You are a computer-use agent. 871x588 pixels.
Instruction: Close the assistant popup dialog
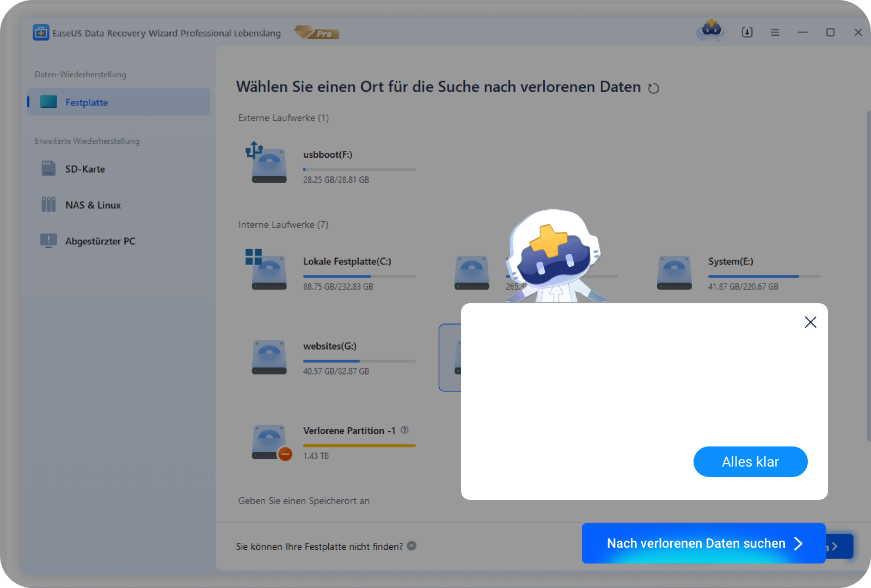click(x=810, y=322)
